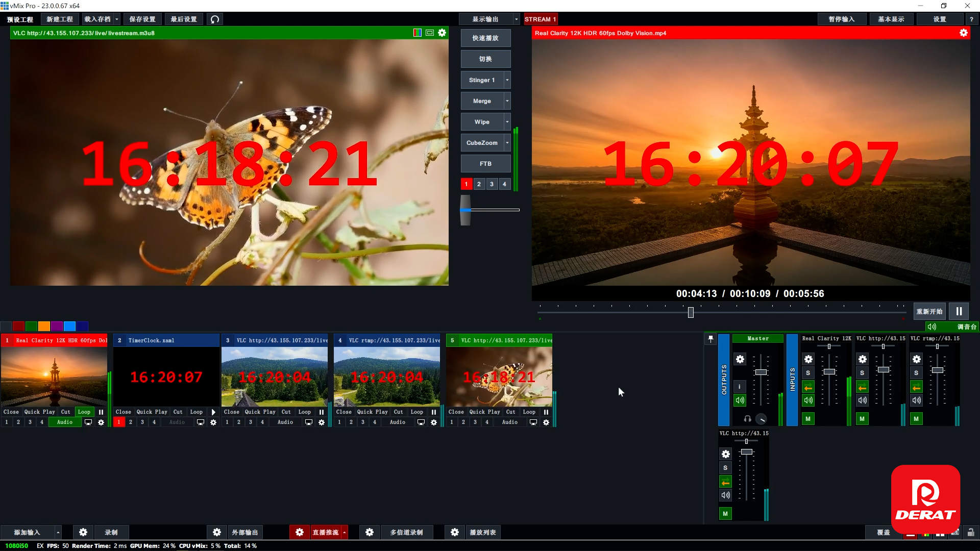Click the FTB transition button
Viewport: 980px width, 551px height.
coord(485,164)
